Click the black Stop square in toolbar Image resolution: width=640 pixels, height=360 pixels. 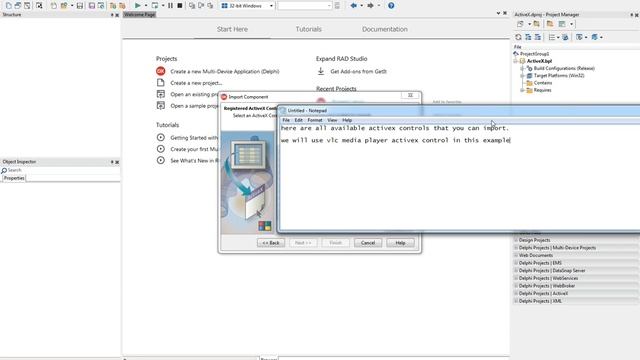pos(180,6)
